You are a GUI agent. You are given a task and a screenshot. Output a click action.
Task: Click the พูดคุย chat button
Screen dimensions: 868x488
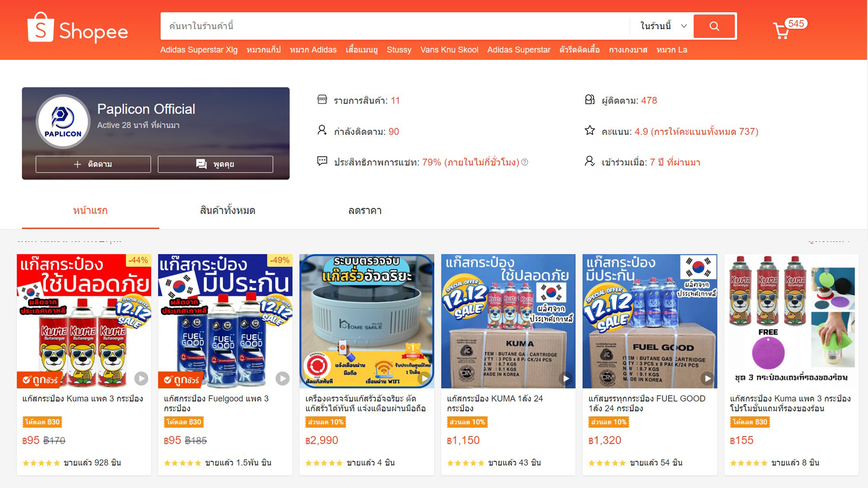tap(215, 164)
